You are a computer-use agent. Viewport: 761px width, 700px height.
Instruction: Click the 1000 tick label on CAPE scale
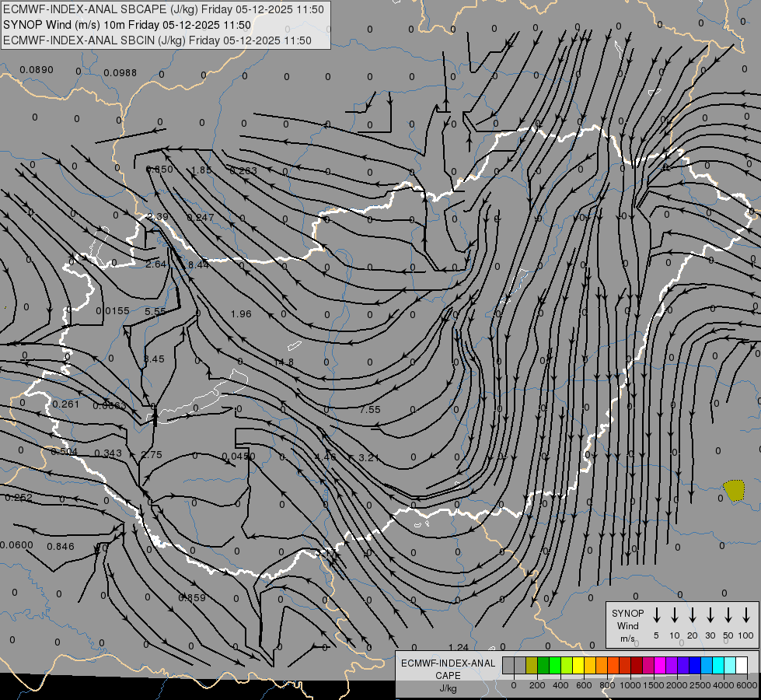pos(630,685)
